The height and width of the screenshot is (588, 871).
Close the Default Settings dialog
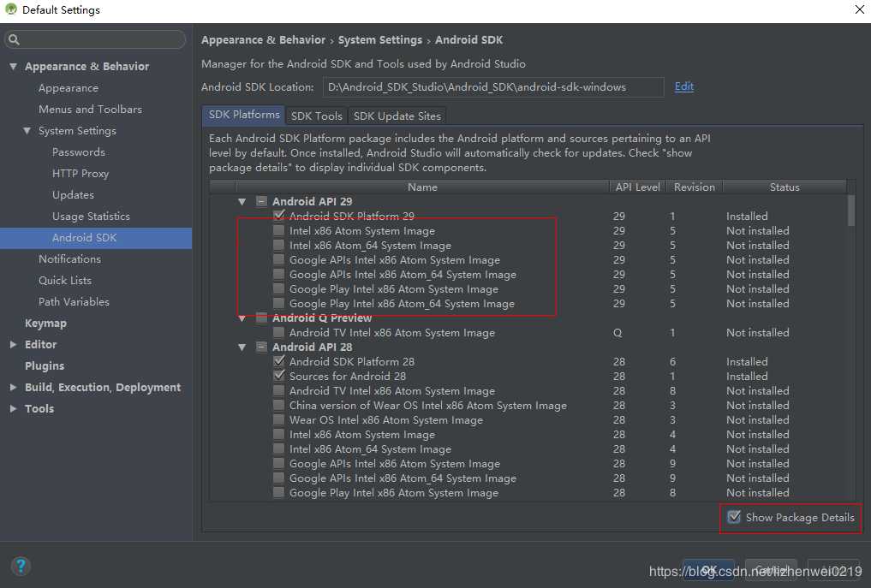pyautogui.click(x=859, y=10)
